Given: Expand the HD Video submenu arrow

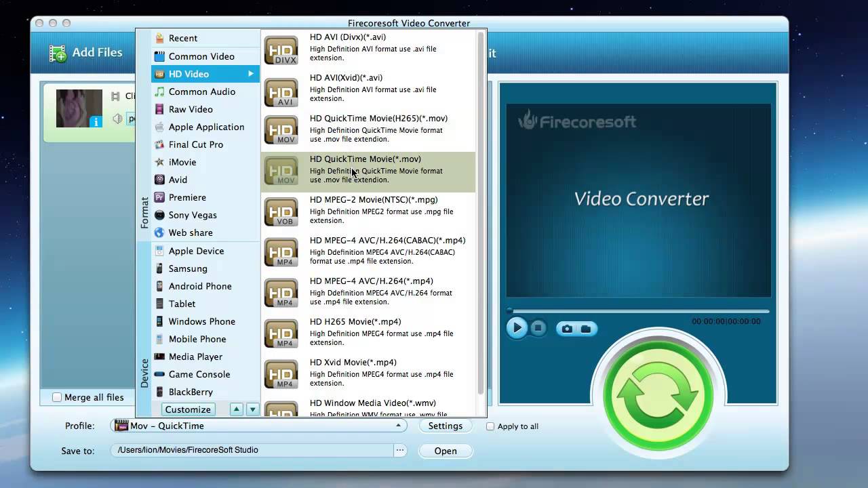Looking at the screenshot, I should coord(251,74).
